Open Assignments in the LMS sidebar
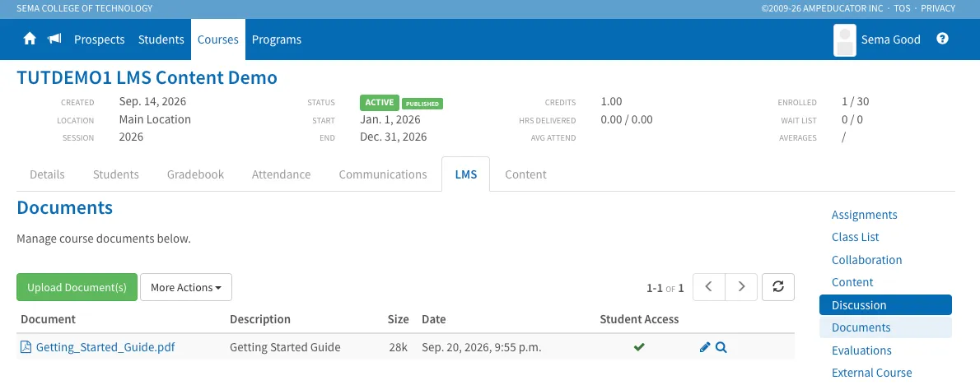980x385 pixels. click(x=865, y=215)
